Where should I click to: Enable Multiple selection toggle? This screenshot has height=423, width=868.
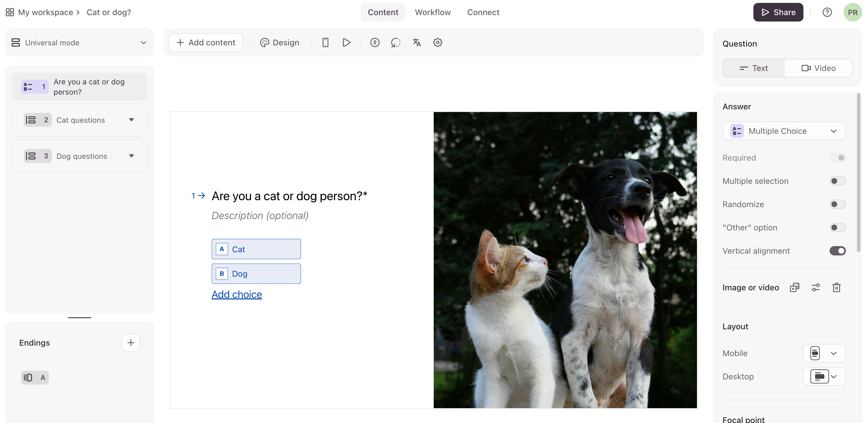tap(838, 181)
